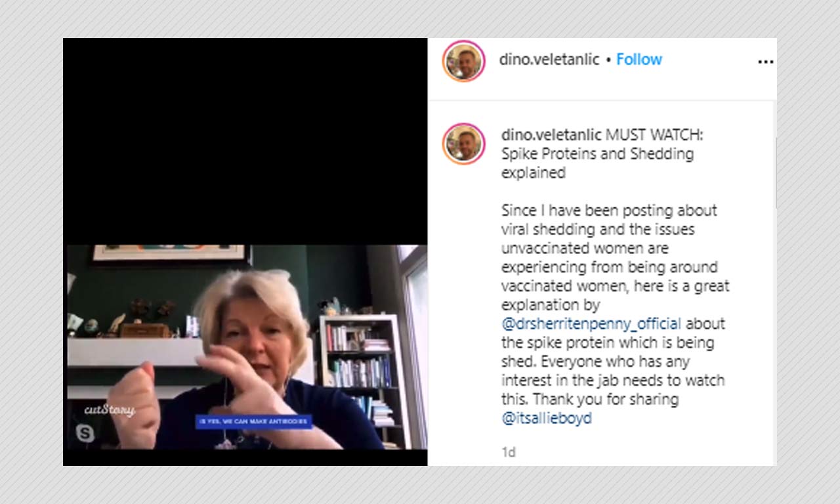Click the 1d timestamp under the caption
Image resolution: width=840 pixels, height=504 pixels.
pyautogui.click(x=508, y=452)
